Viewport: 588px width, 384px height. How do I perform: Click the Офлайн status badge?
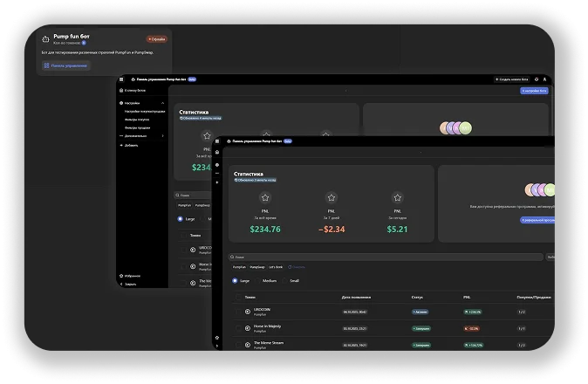click(157, 39)
